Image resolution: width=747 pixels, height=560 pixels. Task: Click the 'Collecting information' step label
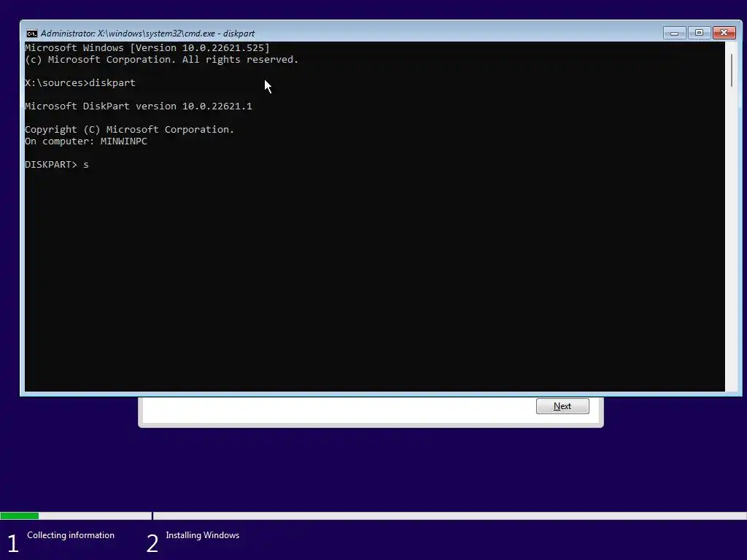tap(71, 535)
